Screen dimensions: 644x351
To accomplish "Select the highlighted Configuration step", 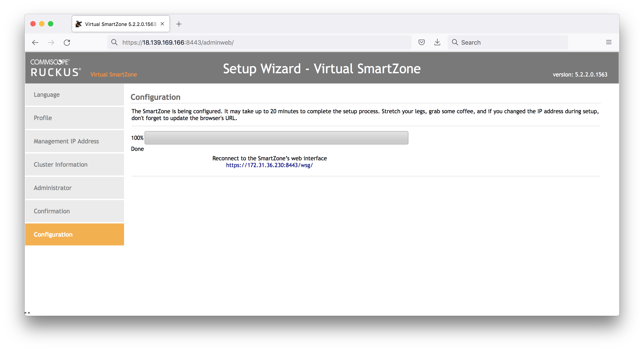I will tap(75, 234).
